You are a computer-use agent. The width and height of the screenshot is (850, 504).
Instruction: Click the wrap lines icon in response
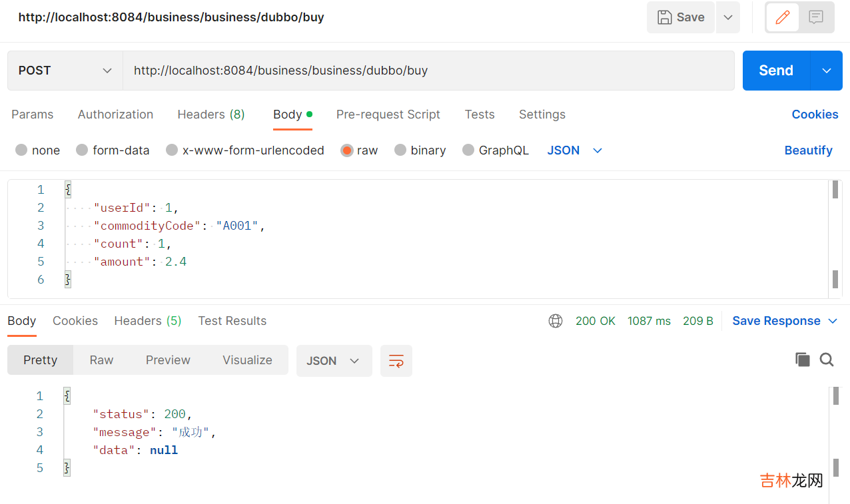coord(396,361)
